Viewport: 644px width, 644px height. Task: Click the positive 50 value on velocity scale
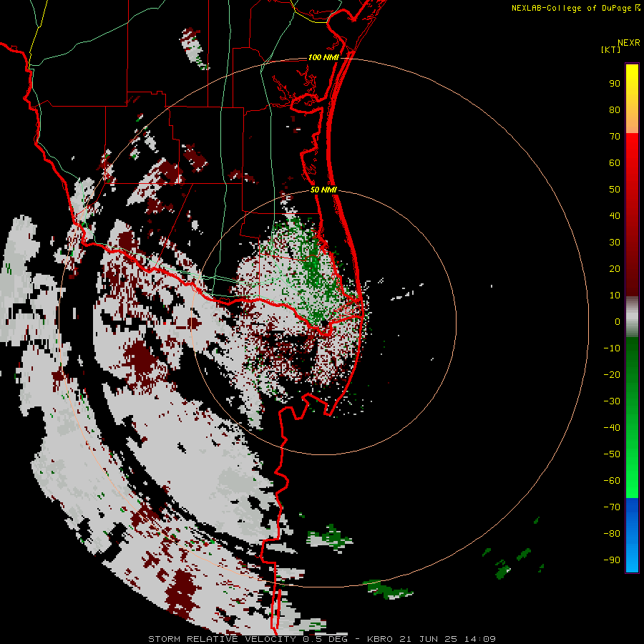(615, 190)
